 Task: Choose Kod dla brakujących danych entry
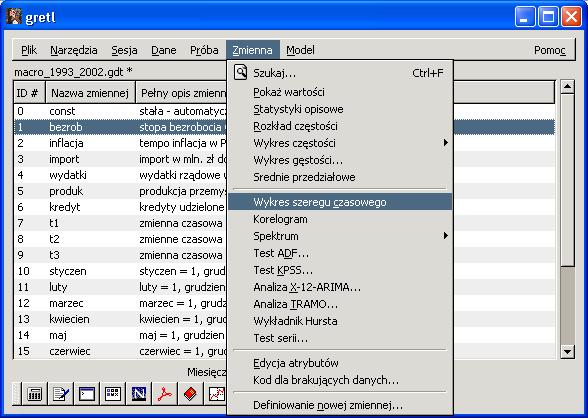tap(340, 380)
